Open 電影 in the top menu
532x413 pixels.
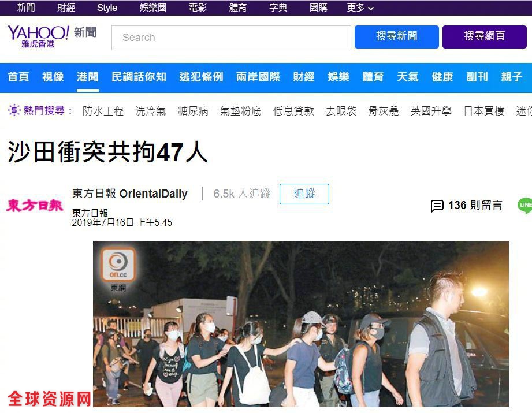198,8
